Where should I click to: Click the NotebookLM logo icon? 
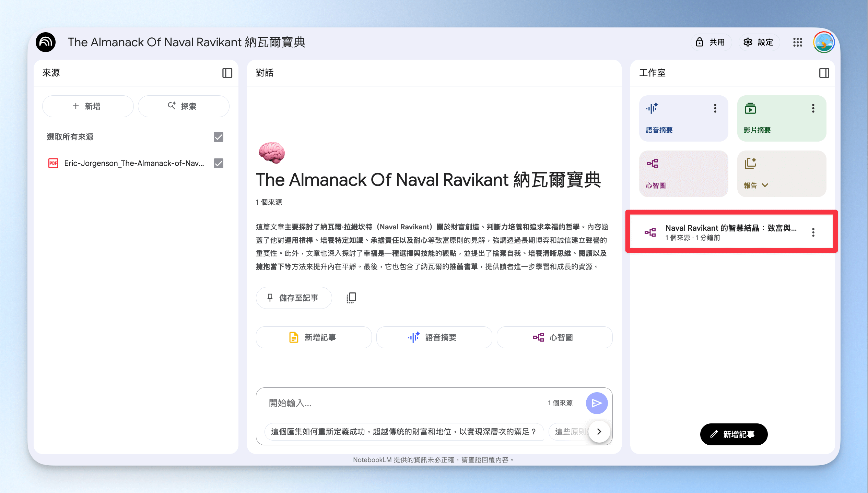tap(46, 42)
